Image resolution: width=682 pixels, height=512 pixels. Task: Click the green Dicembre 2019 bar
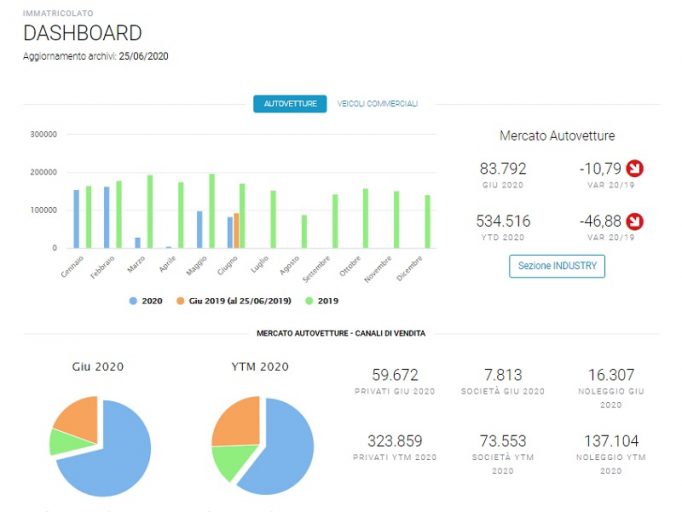pyautogui.click(x=428, y=221)
